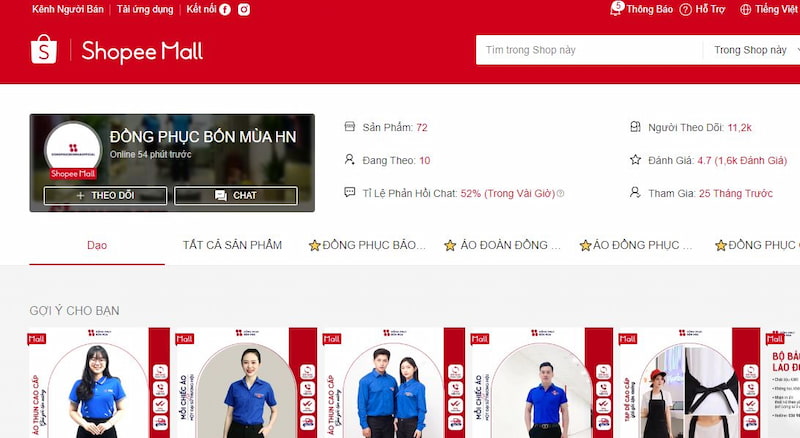Click the help icon after Trong Vài Giờ

560,193
